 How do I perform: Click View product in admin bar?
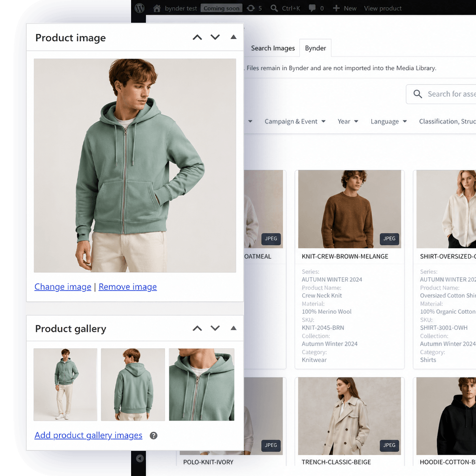pyautogui.click(x=383, y=8)
